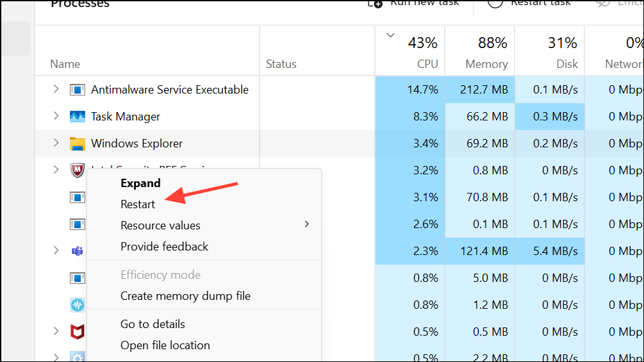Choose Go to details
Viewport: 644px width, 362px height.
(x=153, y=324)
